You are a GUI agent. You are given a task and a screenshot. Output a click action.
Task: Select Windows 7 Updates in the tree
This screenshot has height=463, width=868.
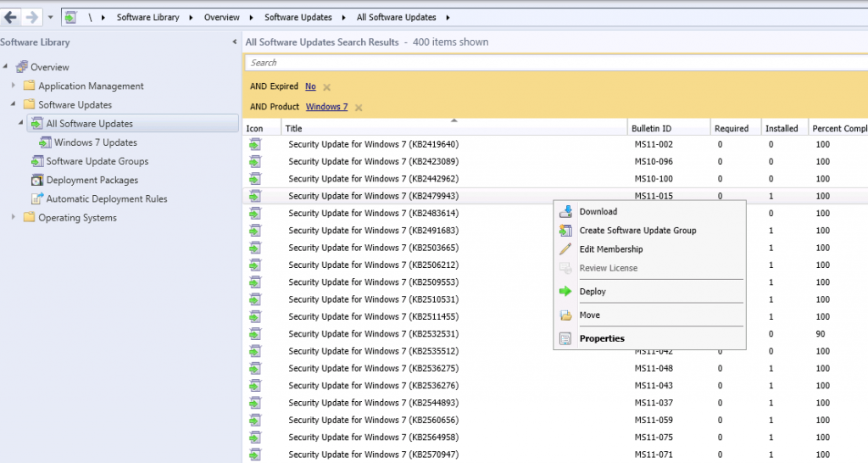click(95, 142)
